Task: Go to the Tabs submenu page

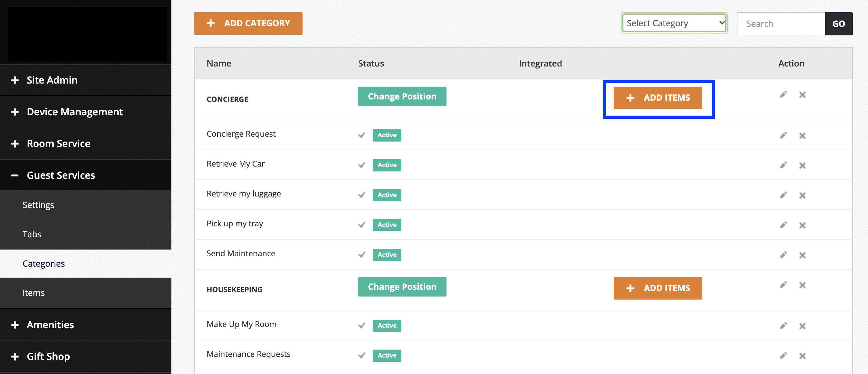Action: point(32,234)
